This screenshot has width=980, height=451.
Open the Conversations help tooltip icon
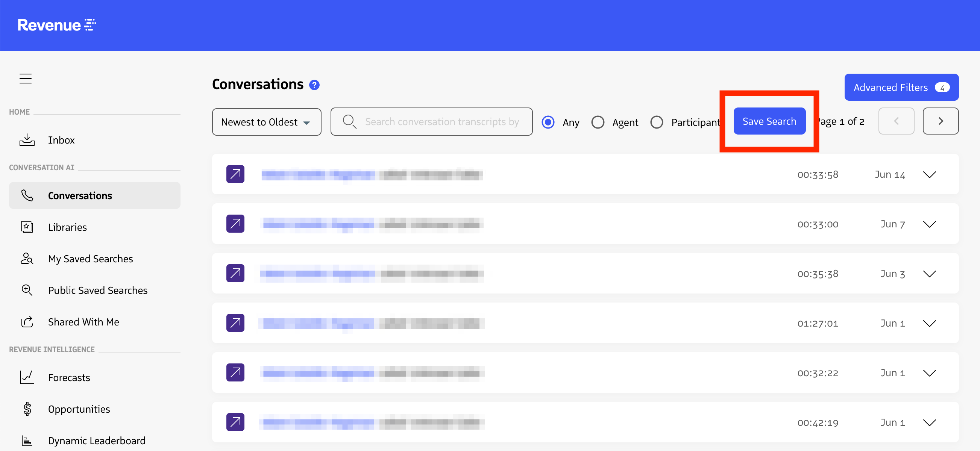coord(314,85)
